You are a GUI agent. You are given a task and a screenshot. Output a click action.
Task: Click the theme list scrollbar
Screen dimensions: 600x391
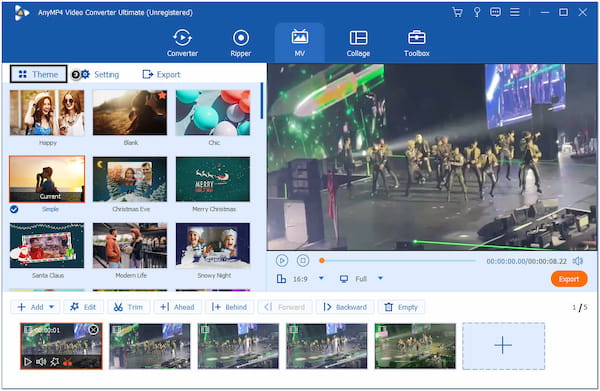pyautogui.click(x=262, y=101)
